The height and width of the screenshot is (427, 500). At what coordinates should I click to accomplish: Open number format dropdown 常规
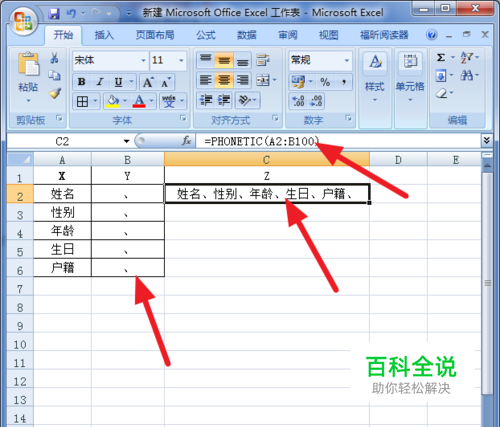click(x=347, y=60)
